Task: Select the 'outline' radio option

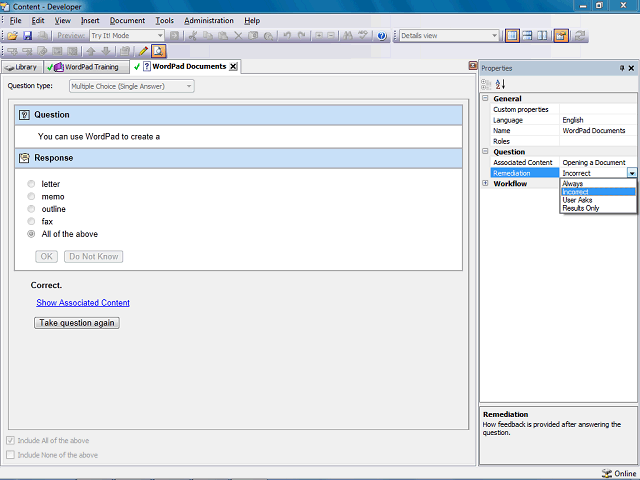Action: pos(31,209)
